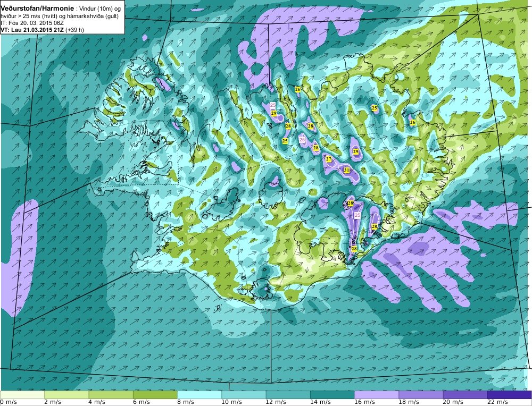Pick the dark teal 14–16 m/s legend swatch
Image resolution: width=532 pixels, height=406 pixels.
point(332,395)
